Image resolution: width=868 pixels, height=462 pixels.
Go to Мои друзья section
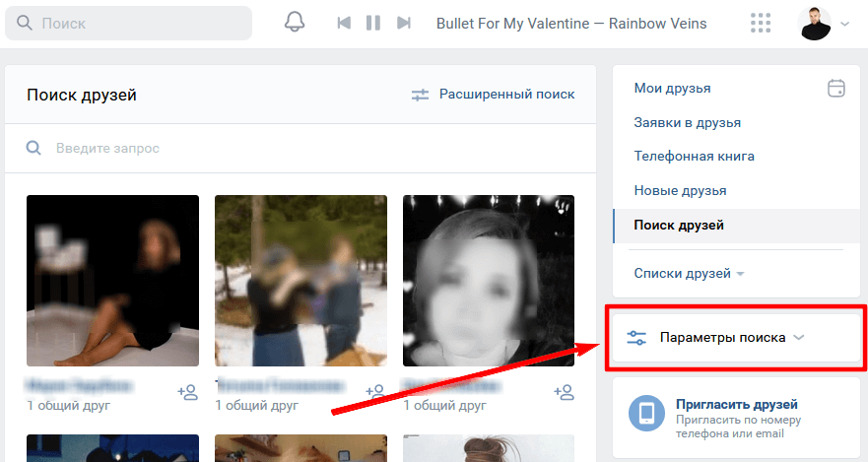click(673, 89)
